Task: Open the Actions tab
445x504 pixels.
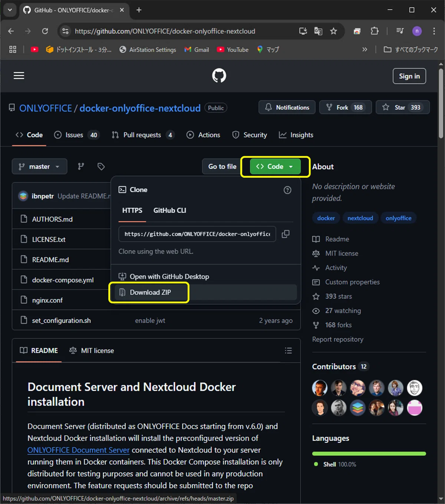Action: click(204, 135)
